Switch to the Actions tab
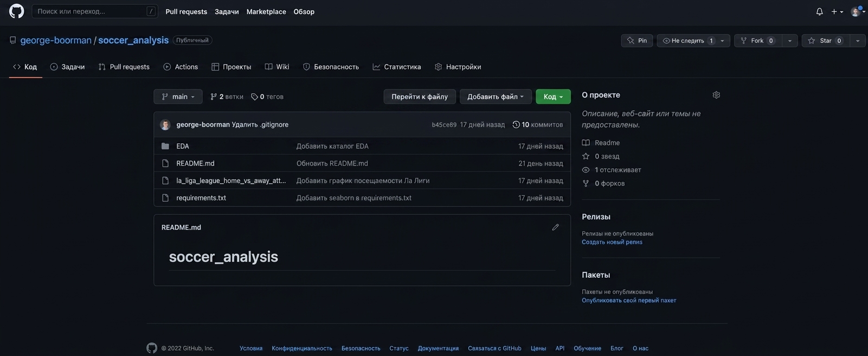868x356 pixels. point(181,67)
